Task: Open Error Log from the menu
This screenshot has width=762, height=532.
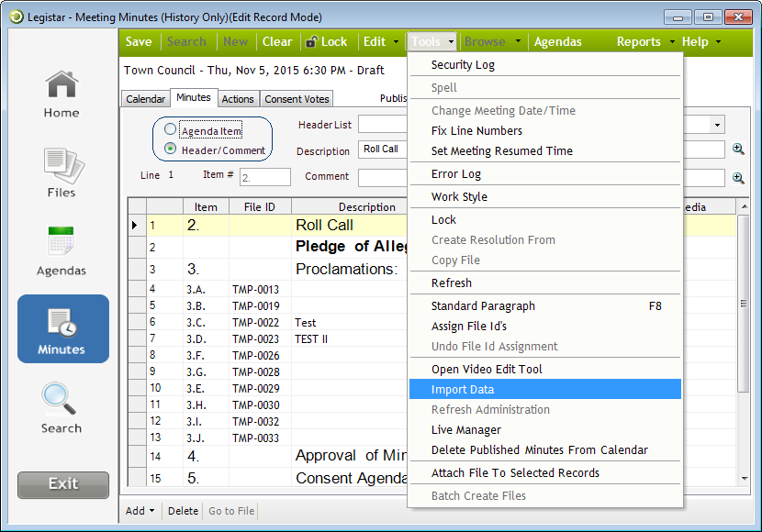Action: pyautogui.click(x=545, y=173)
